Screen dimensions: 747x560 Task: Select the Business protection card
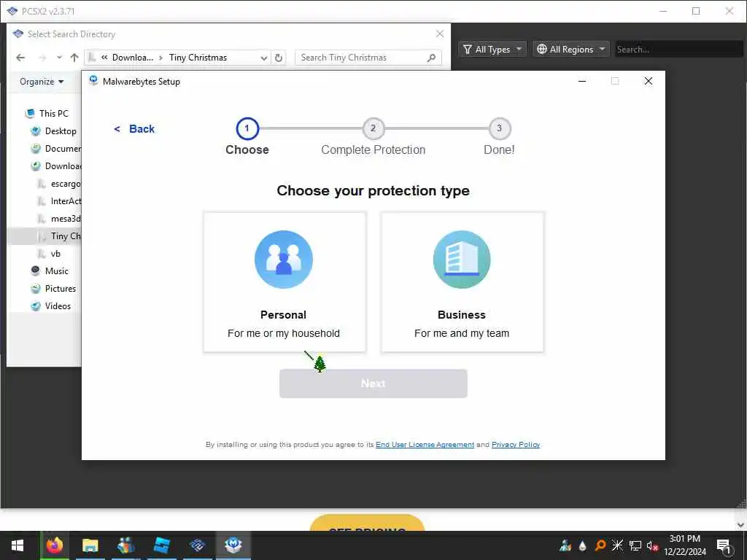click(462, 282)
